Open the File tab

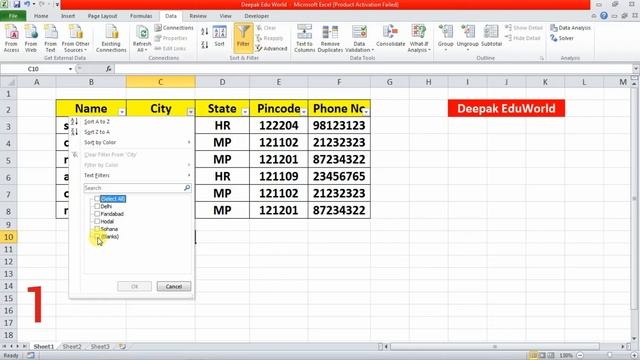[13, 16]
